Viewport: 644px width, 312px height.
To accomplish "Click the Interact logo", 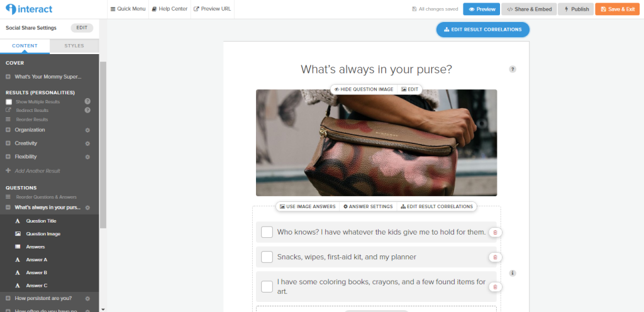I will pyautogui.click(x=29, y=9).
